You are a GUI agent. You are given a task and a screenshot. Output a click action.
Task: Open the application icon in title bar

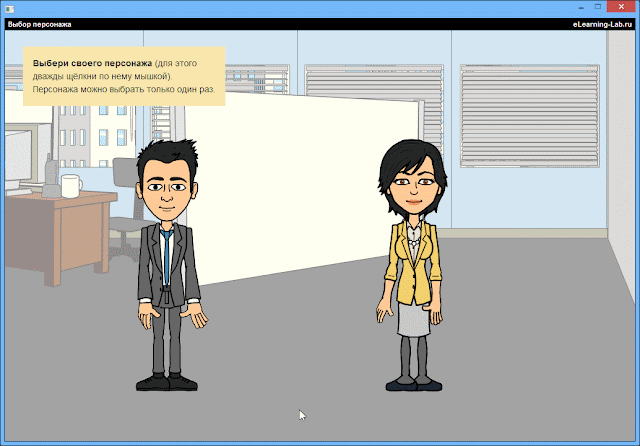click(10, 8)
